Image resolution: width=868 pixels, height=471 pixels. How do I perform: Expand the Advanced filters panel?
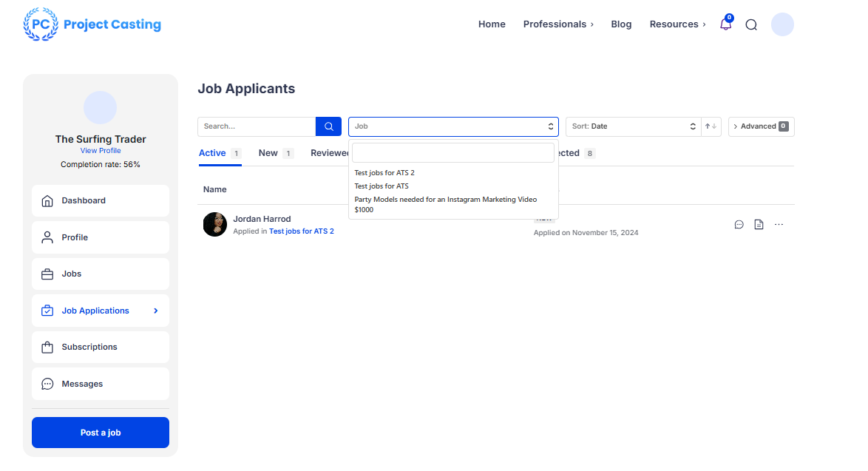[x=761, y=126]
